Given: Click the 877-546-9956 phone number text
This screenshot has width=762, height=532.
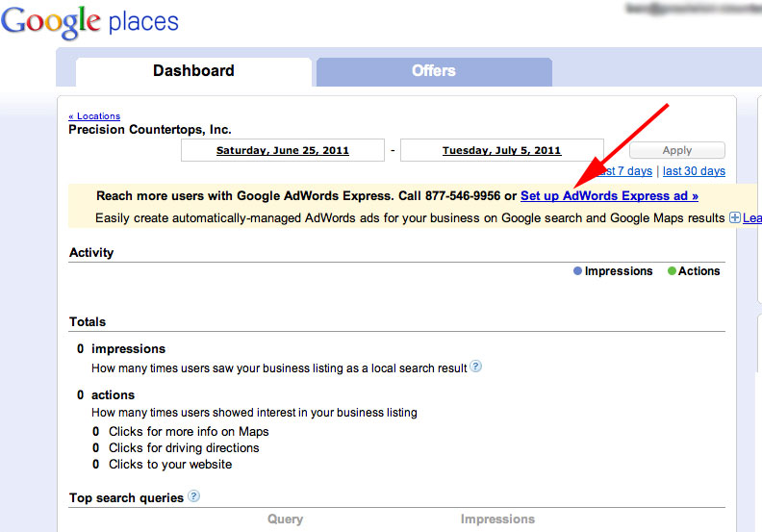Looking at the screenshot, I should [x=463, y=196].
